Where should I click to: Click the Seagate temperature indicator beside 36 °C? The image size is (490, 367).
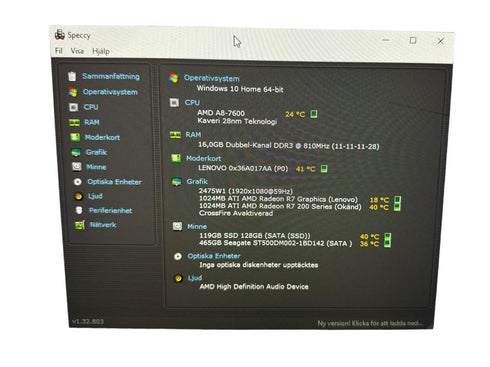click(x=387, y=244)
